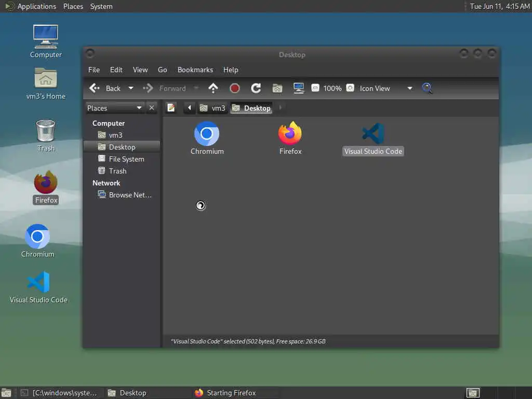Click the 100% zoom level
The image size is (532, 399).
coord(332,88)
